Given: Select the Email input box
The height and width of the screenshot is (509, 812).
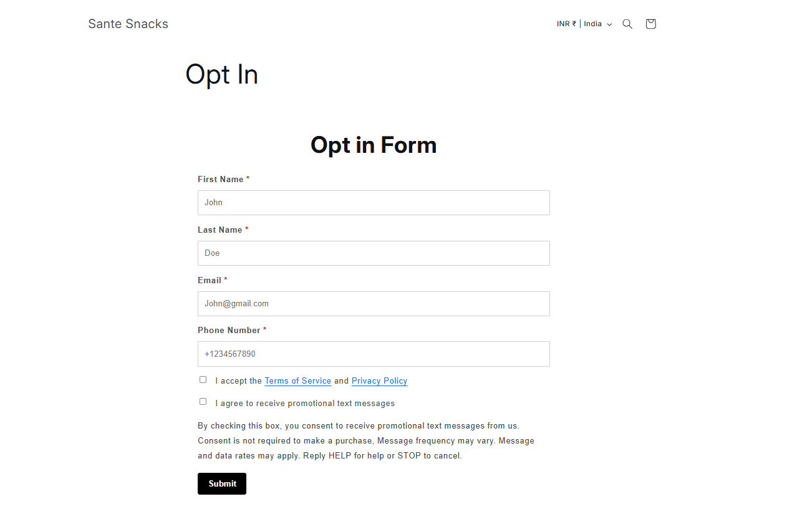Looking at the screenshot, I should pos(374,304).
